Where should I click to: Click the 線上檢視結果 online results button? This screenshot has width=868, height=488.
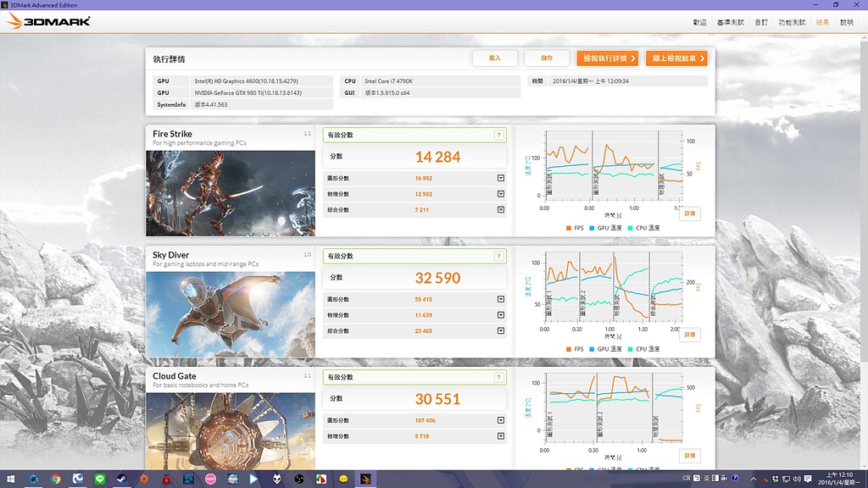tap(676, 58)
